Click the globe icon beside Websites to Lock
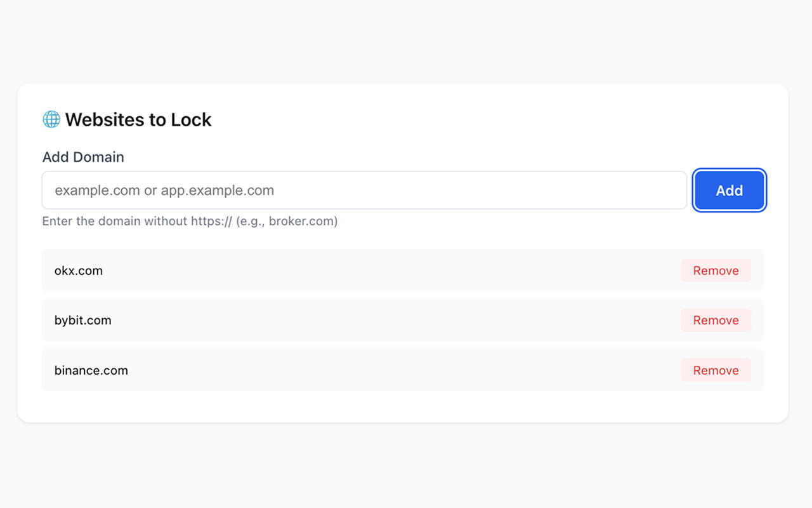 point(51,119)
